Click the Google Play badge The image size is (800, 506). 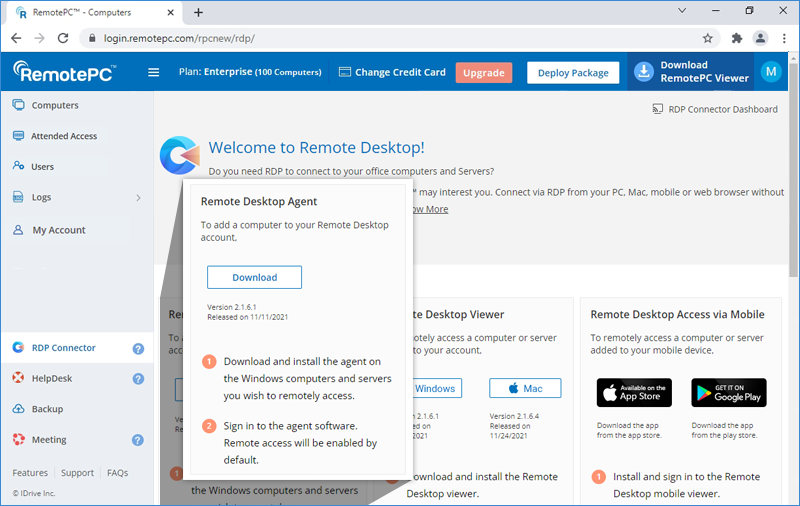tap(729, 393)
